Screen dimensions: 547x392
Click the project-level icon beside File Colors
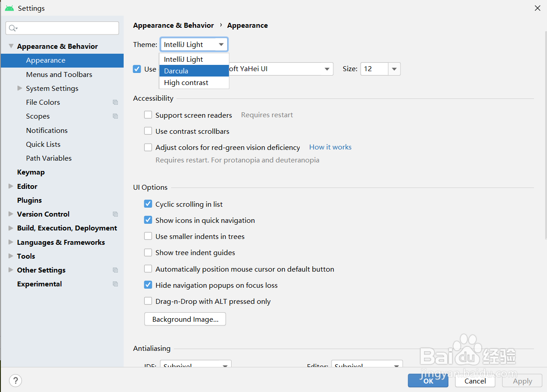point(115,102)
